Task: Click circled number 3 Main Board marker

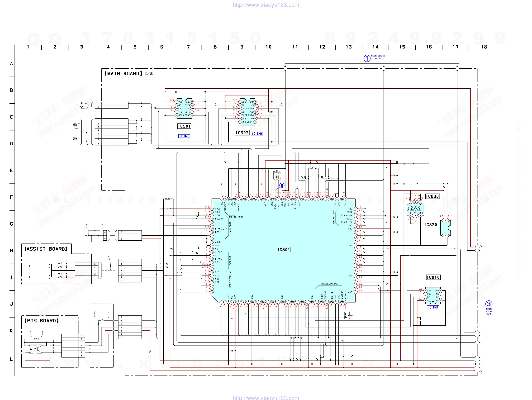Action: coord(489,304)
